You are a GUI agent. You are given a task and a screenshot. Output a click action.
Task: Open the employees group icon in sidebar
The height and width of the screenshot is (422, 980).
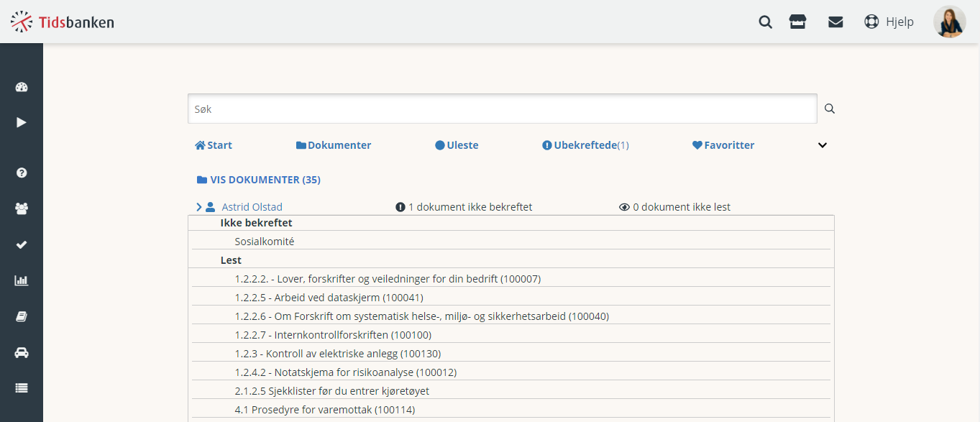(21, 208)
